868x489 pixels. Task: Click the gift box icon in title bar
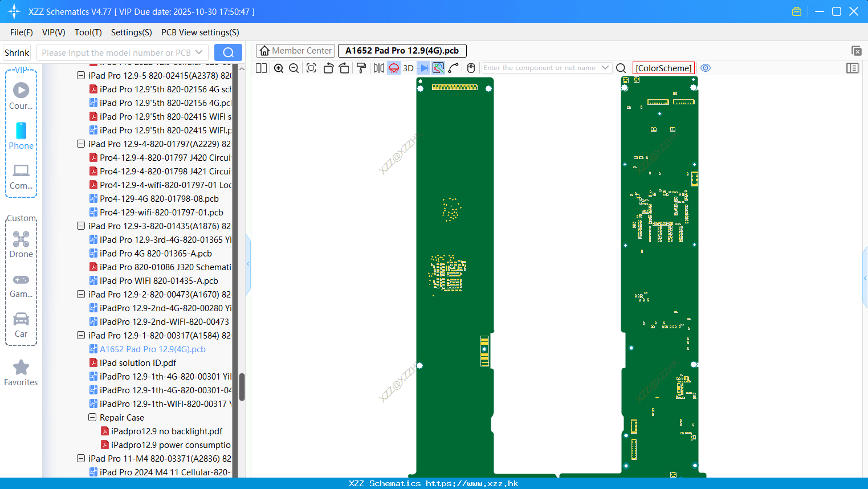click(797, 11)
